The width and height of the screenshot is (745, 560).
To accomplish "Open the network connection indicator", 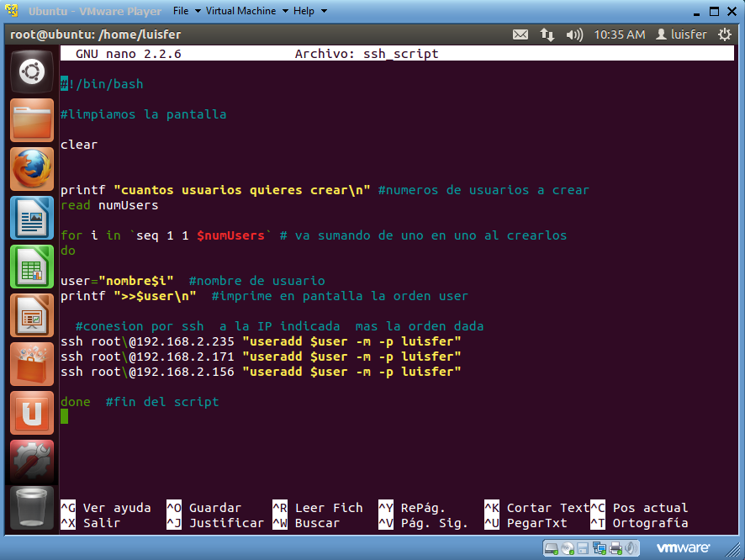I will pyautogui.click(x=547, y=34).
